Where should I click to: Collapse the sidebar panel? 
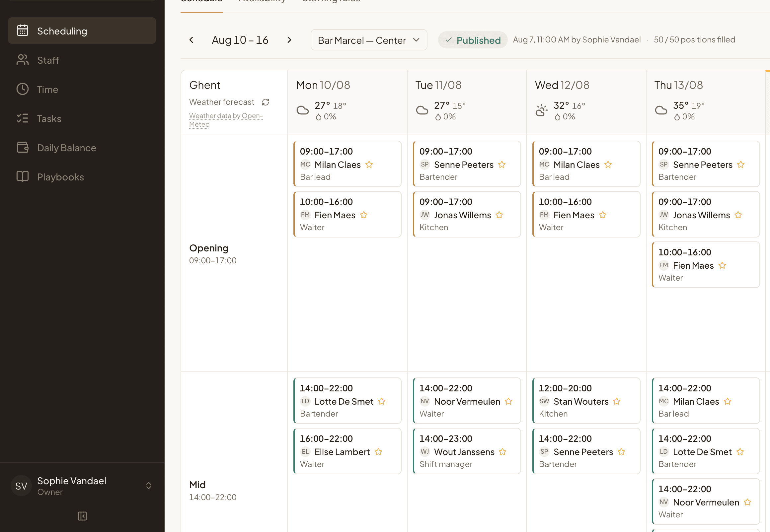pyautogui.click(x=82, y=516)
